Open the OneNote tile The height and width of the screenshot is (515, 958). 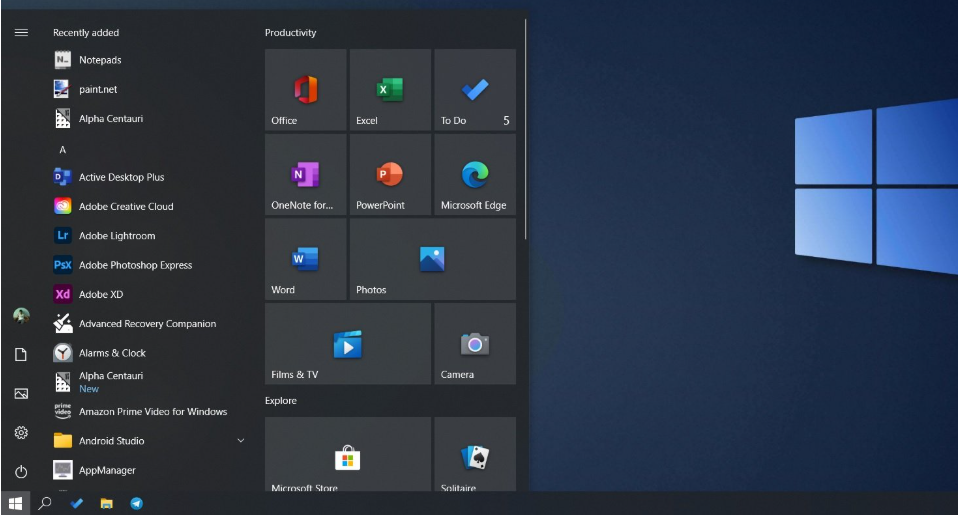click(x=305, y=175)
